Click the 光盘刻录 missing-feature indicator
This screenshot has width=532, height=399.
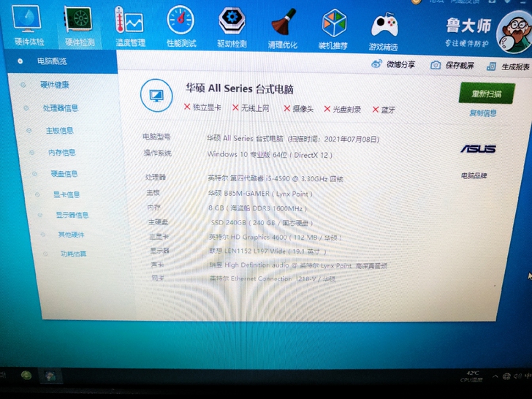tap(342, 109)
